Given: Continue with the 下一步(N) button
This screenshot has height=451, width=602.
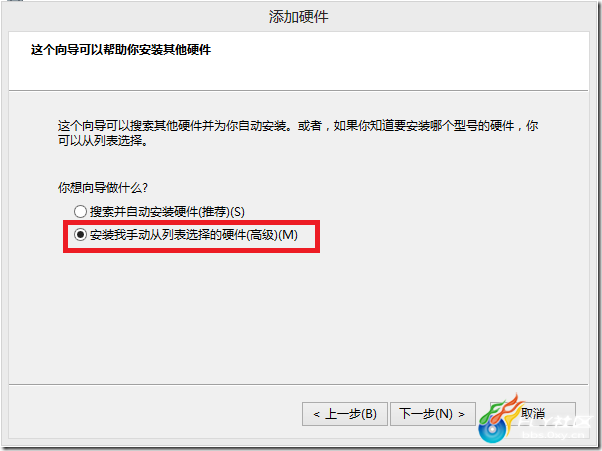Looking at the screenshot, I should (433, 414).
